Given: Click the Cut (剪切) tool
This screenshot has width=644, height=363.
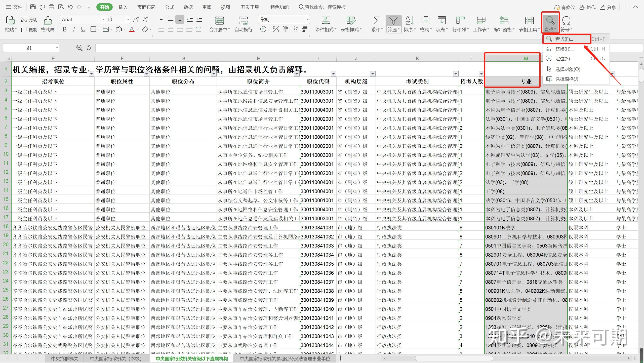Looking at the screenshot, I should pyautogui.click(x=29, y=19).
